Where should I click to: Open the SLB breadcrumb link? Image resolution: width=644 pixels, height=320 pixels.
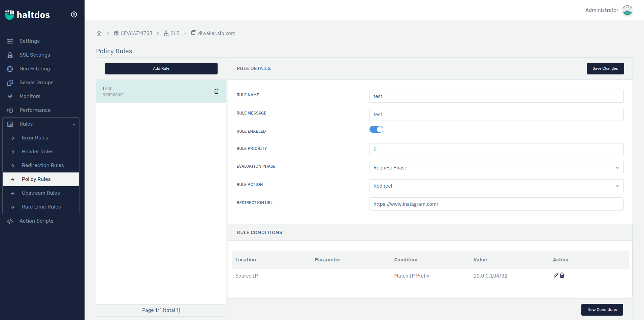click(175, 33)
